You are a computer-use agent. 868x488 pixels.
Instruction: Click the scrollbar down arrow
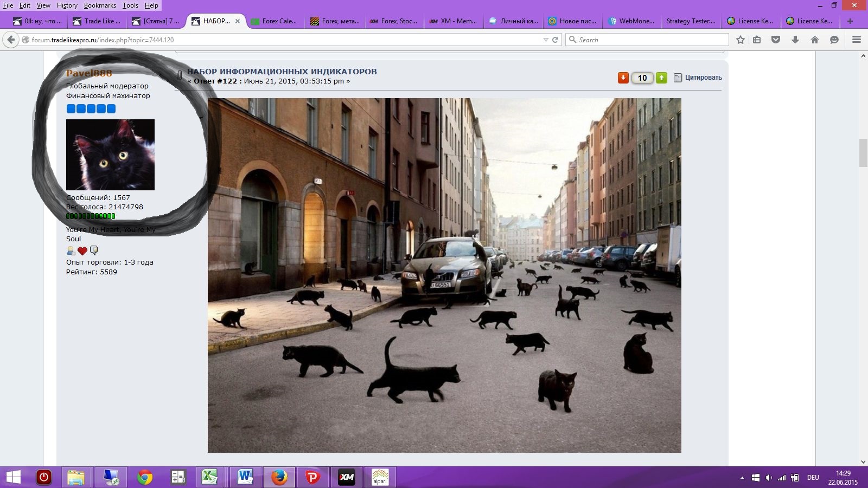(863, 461)
